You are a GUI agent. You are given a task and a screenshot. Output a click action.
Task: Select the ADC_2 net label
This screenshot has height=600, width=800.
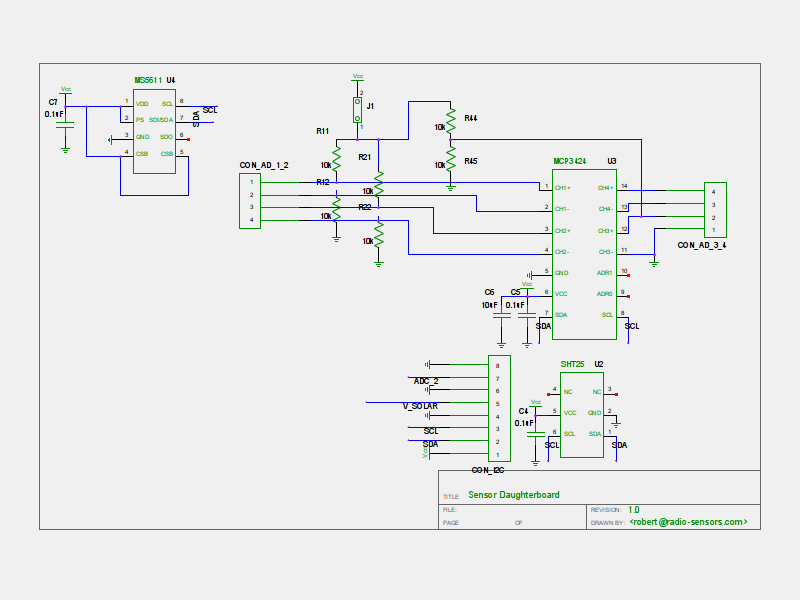coord(426,381)
